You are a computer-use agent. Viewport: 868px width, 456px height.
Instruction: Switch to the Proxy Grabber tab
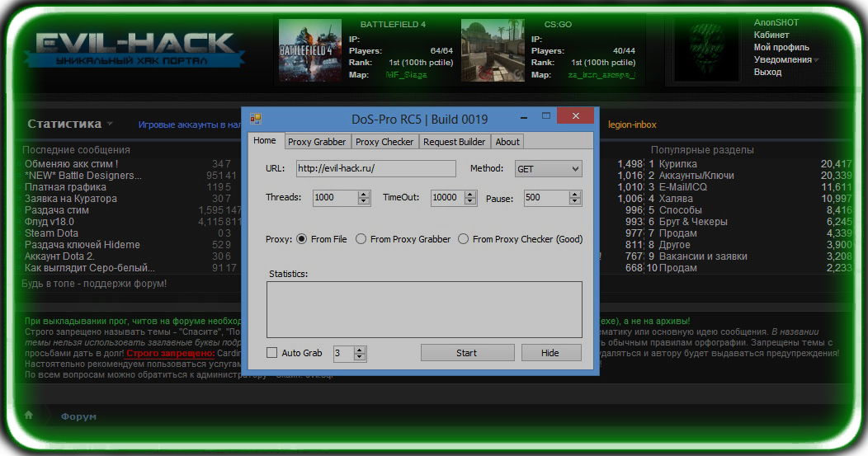[317, 142]
